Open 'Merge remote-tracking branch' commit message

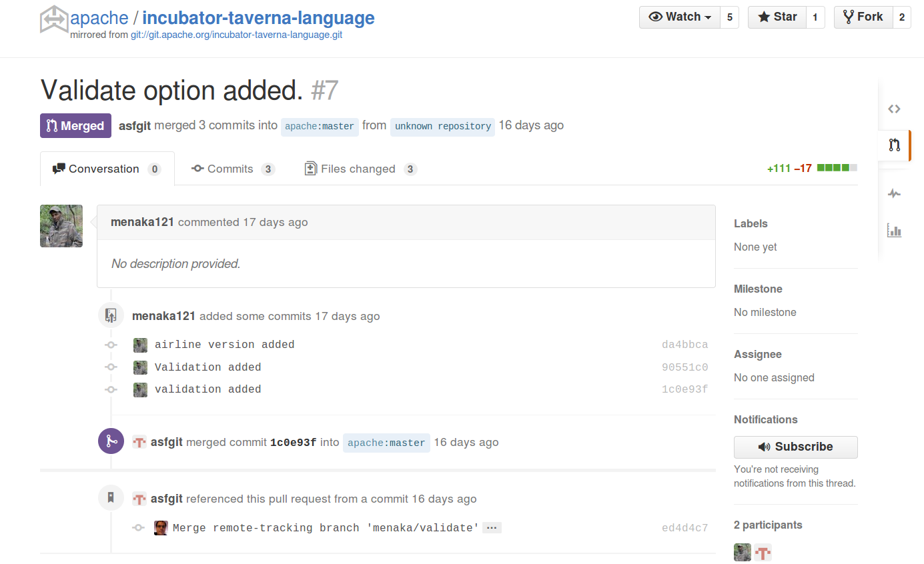[326, 528]
